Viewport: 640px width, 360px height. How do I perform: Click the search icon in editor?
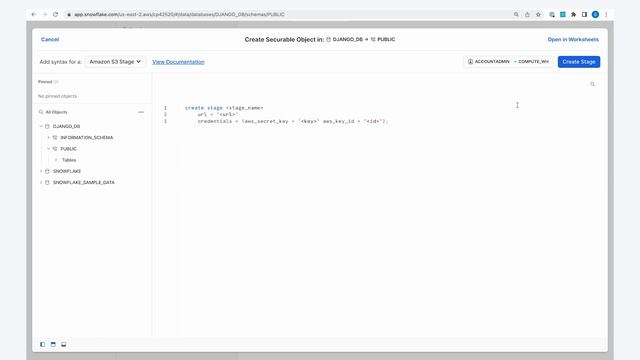tap(593, 84)
